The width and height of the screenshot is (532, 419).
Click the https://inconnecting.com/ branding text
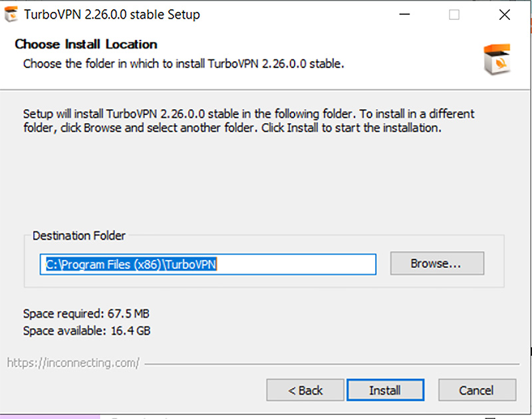(73, 363)
